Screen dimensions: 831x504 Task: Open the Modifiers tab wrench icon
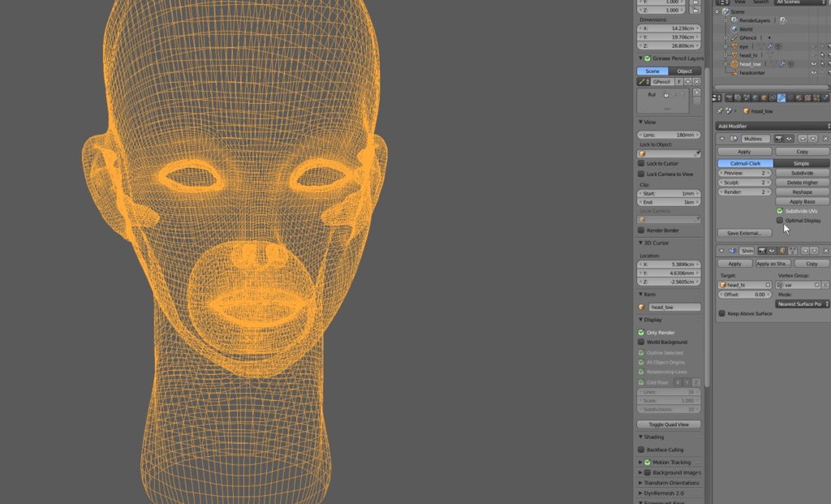(x=781, y=97)
